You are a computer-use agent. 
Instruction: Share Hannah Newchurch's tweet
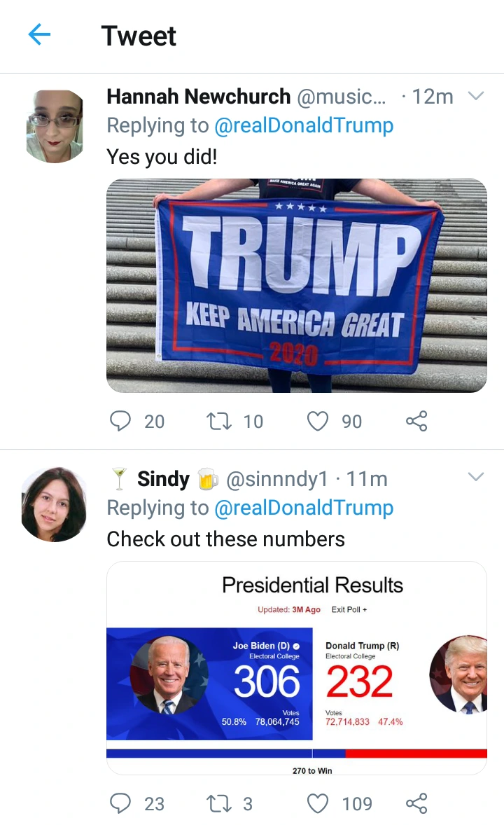tap(416, 421)
